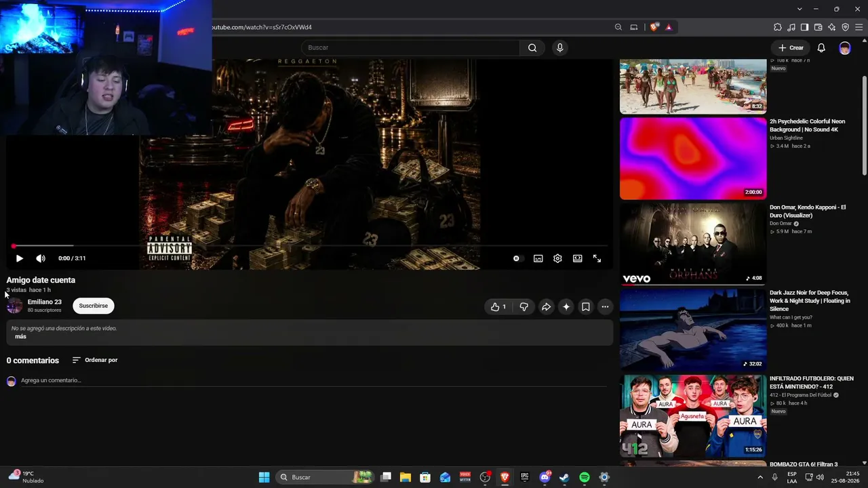Show hidden system tray icons
868x488 pixels.
pos(759,477)
